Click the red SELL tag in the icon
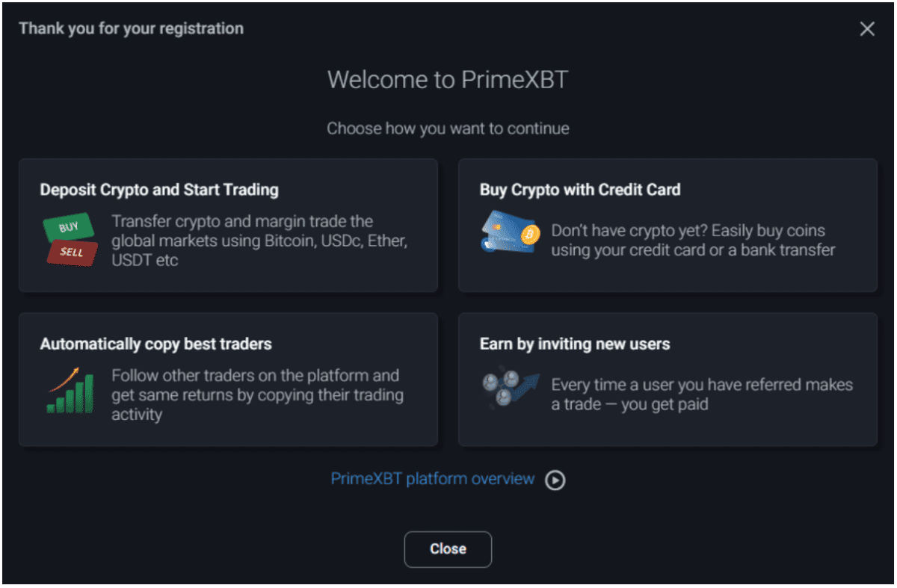 [73, 253]
